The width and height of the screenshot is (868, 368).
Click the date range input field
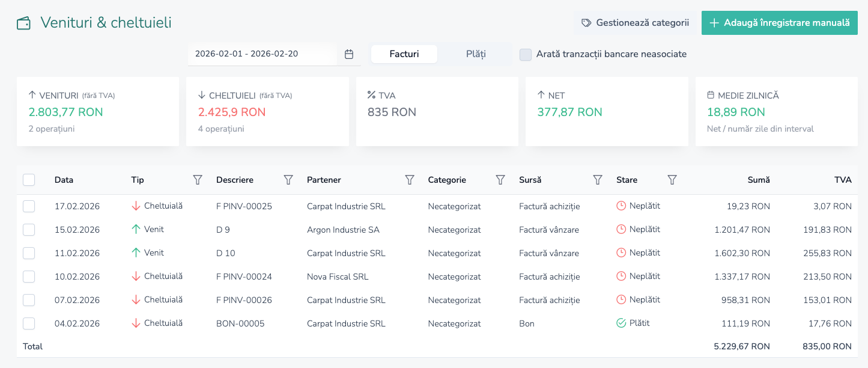(262, 54)
